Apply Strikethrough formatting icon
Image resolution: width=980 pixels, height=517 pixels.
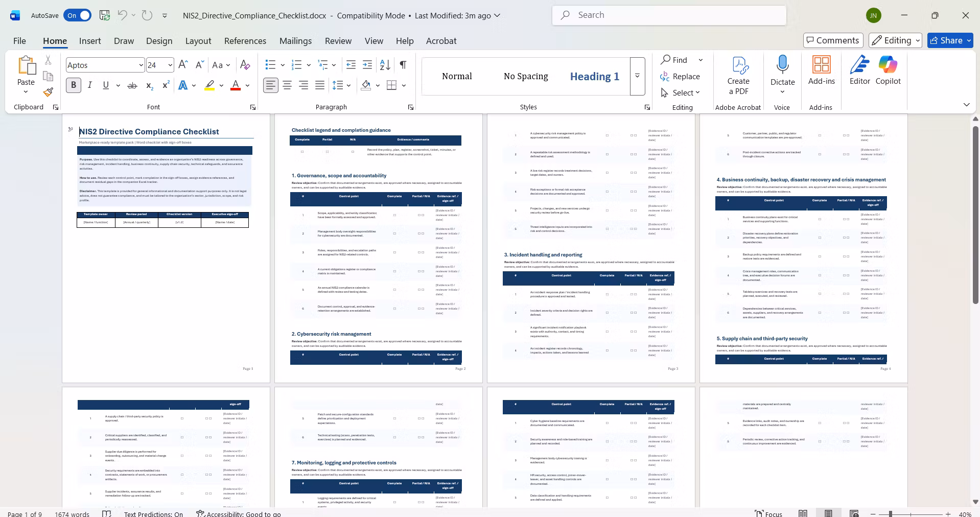[132, 85]
